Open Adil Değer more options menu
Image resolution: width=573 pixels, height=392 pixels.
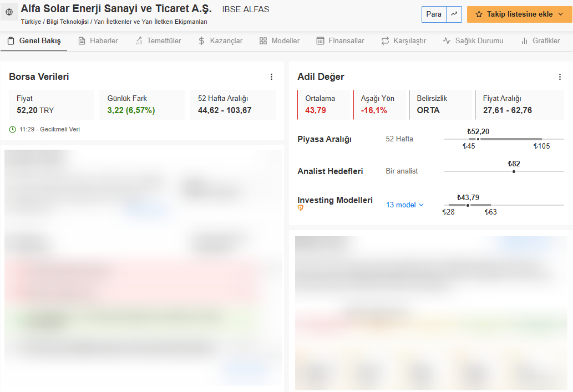coord(560,77)
